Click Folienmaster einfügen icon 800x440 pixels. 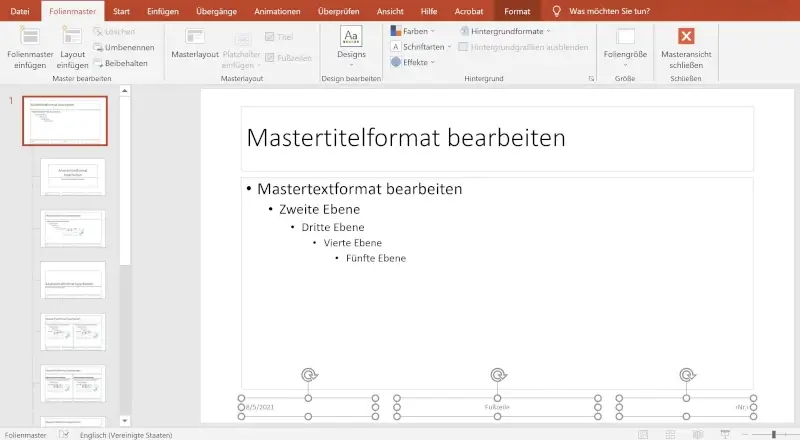click(30, 36)
